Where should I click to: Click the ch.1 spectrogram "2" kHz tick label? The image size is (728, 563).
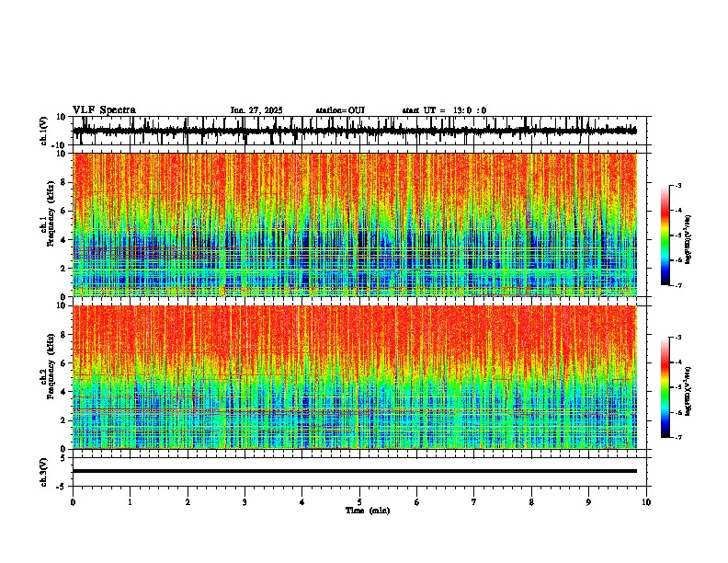pyautogui.click(x=63, y=269)
